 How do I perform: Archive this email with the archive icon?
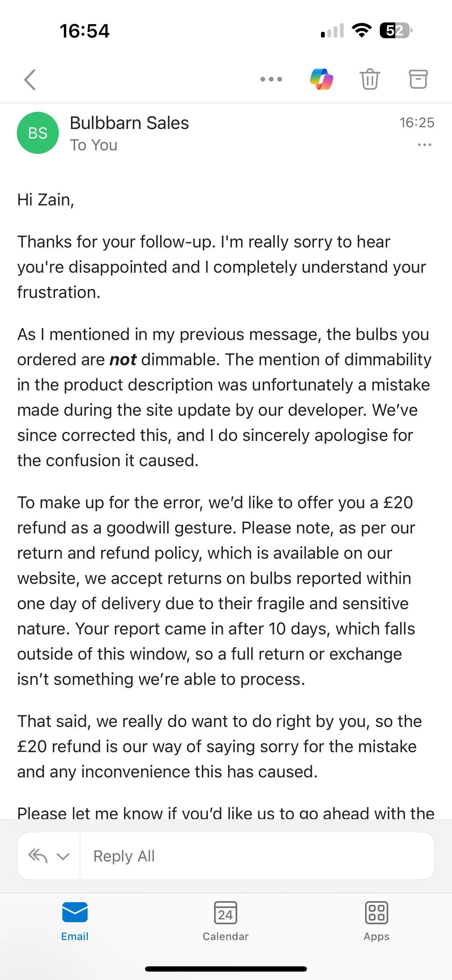pyautogui.click(x=418, y=79)
